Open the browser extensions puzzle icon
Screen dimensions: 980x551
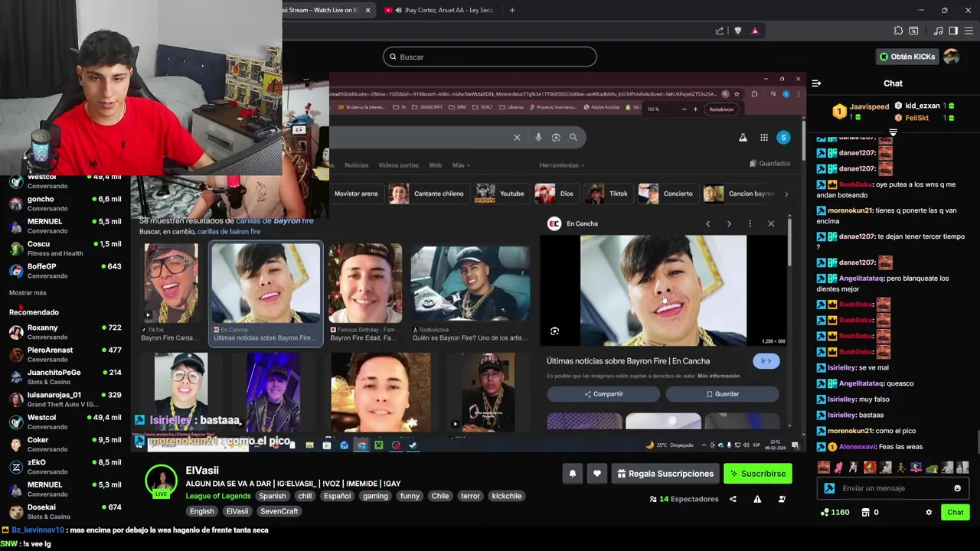coord(898,31)
